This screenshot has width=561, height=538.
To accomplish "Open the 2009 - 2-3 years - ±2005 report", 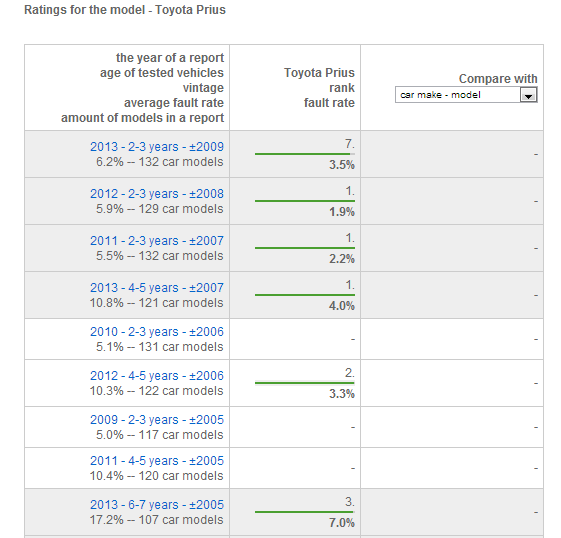I will [157, 420].
